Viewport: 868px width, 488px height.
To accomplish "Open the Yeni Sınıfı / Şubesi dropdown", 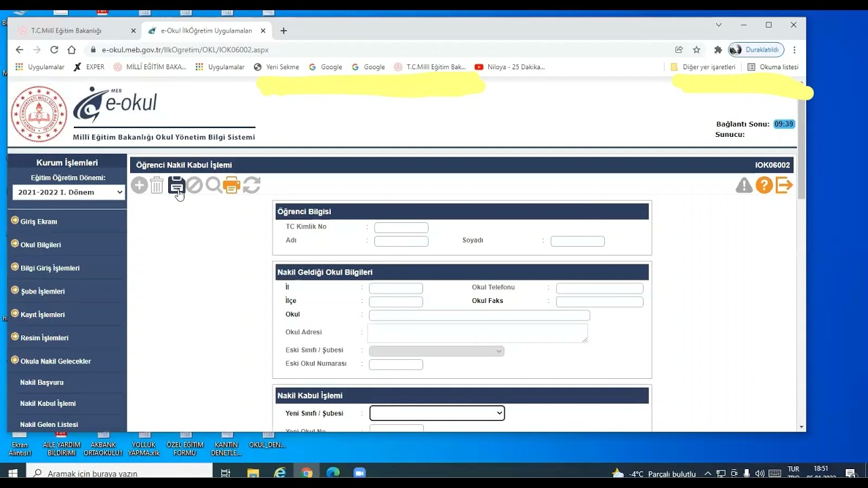I will coord(437,413).
